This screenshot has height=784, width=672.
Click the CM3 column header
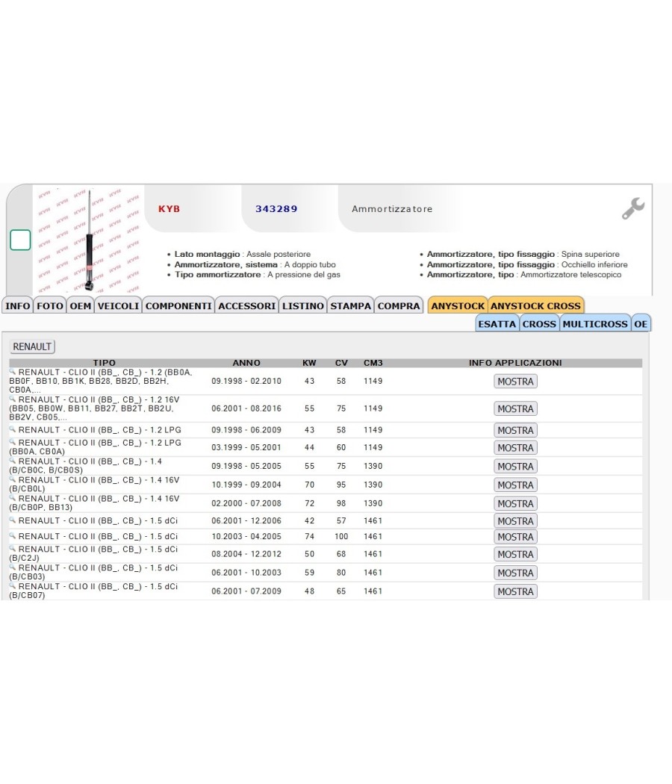point(373,363)
